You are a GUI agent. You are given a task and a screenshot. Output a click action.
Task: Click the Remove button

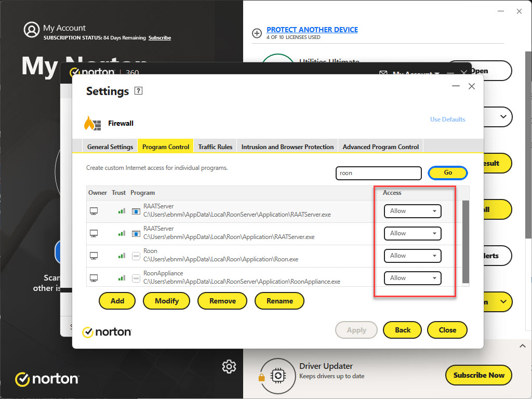tap(222, 301)
